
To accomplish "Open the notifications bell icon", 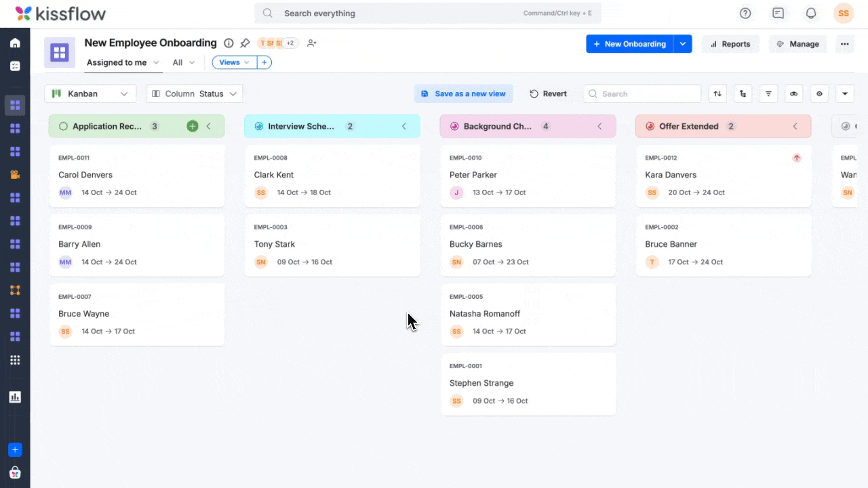I will [810, 14].
